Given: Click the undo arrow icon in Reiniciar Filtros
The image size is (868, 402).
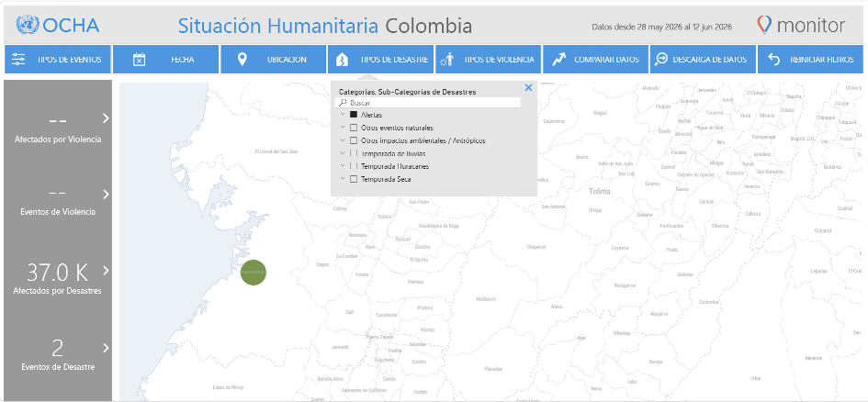Looking at the screenshot, I should click(x=774, y=59).
